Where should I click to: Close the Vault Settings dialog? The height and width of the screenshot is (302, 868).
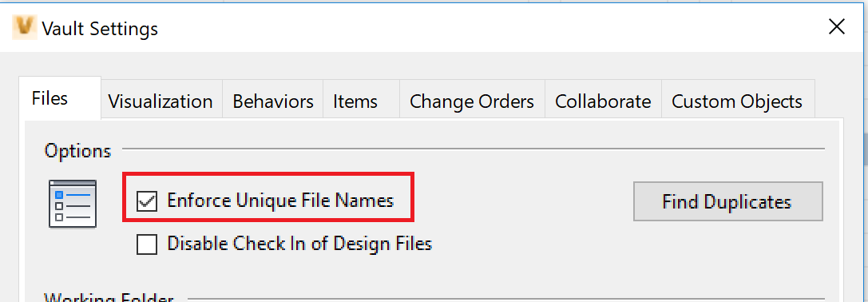836,26
